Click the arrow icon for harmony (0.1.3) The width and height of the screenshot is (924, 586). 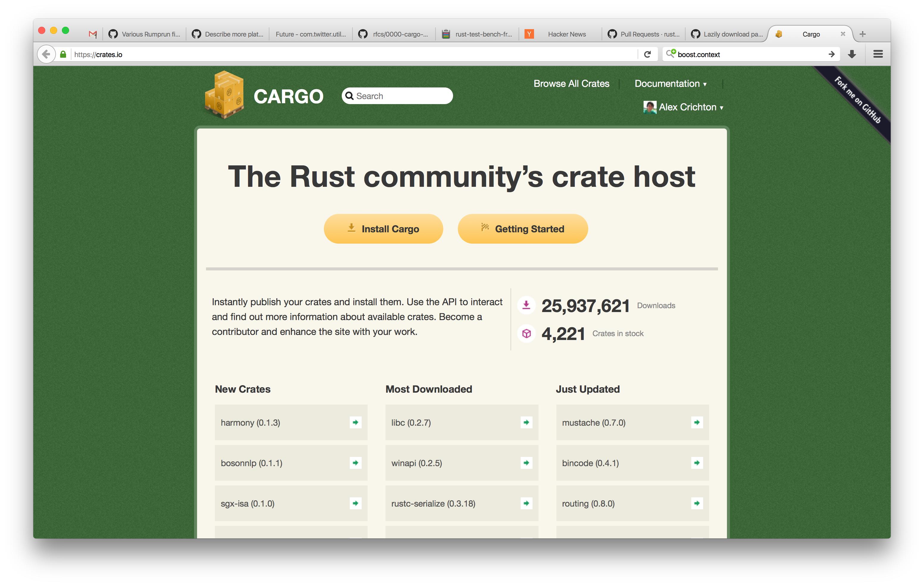[x=355, y=422]
